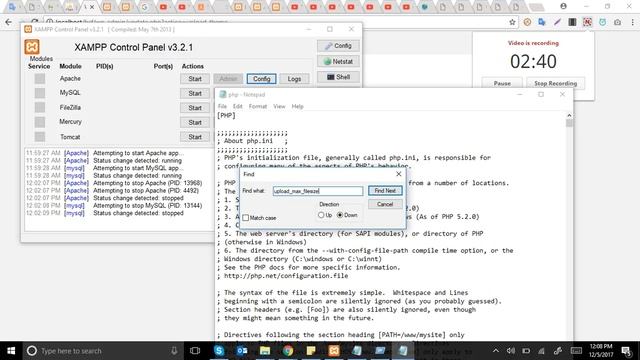The image size is (640, 360).
Task: Open the taskbar clock showing 12:08 PM
Action: pyautogui.click(x=601, y=351)
